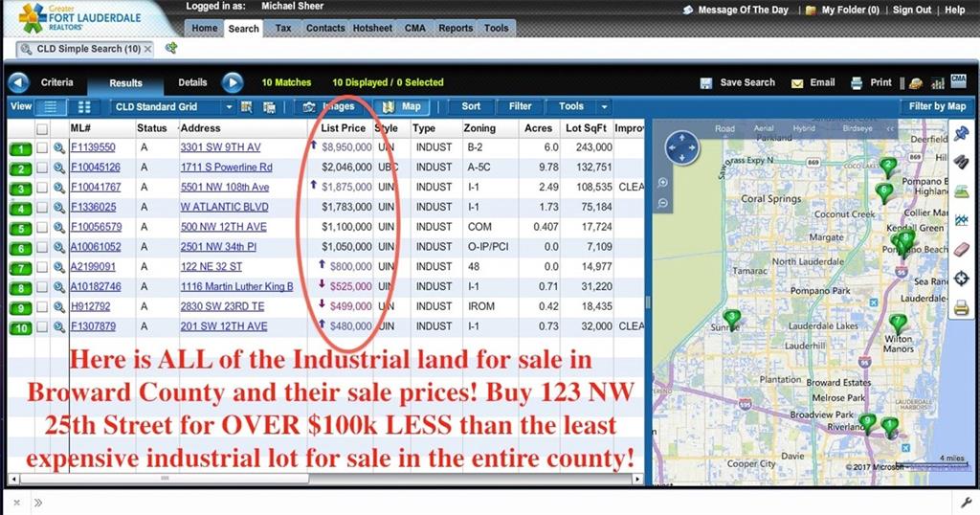Tick the checkbox for listing F10041767
The image size is (980, 515).
pyautogui.click(x=42, y=188)
